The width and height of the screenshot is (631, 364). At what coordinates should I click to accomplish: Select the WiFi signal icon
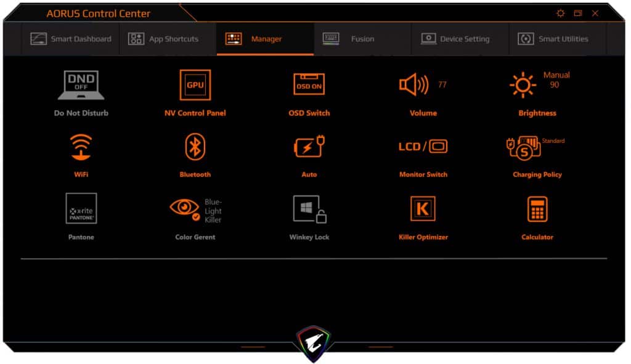point(81,146)
